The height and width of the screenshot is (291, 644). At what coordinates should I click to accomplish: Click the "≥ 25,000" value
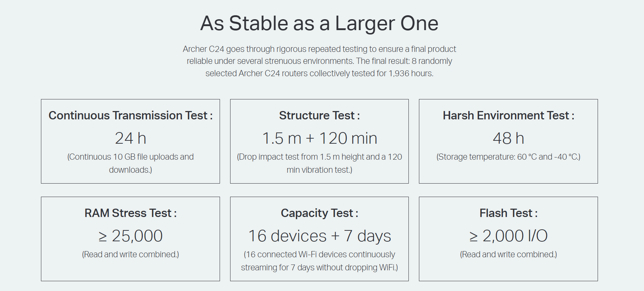coord(130,236)
